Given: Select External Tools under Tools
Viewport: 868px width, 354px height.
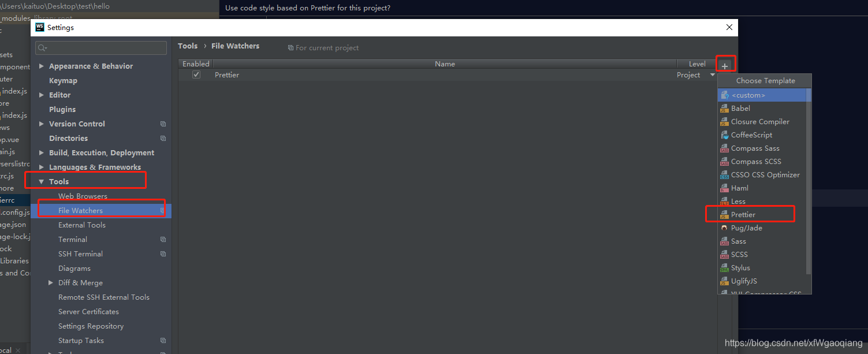Looking at the screenshot, I should (82, 225).
